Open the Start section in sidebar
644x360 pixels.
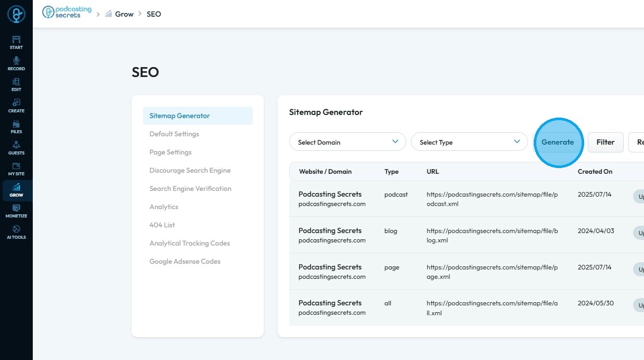[x=16, y=43]
